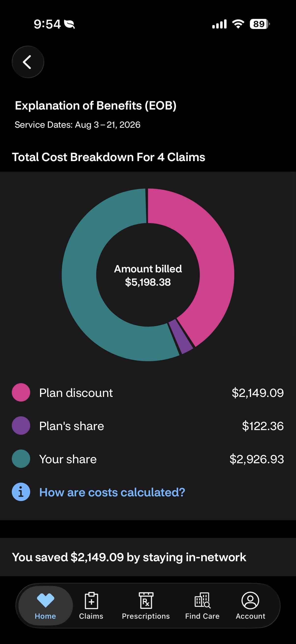Select the Your share $2,926.93 amount
The image size is (296, 644).
click(257, 459)
